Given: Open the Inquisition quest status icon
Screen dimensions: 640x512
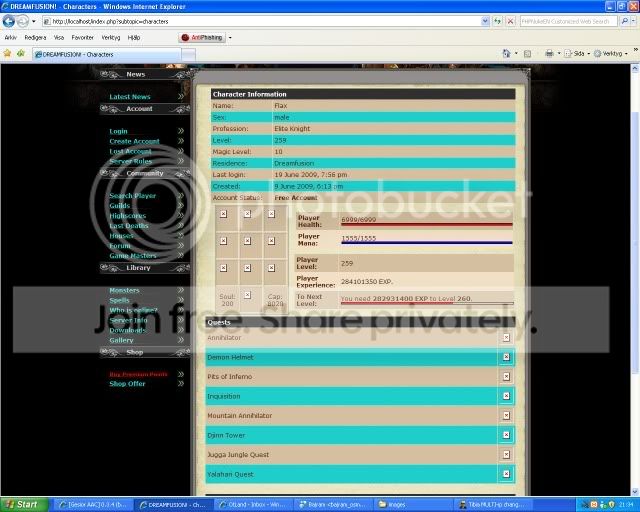Looking at the screenshot, I should point(506,396).
